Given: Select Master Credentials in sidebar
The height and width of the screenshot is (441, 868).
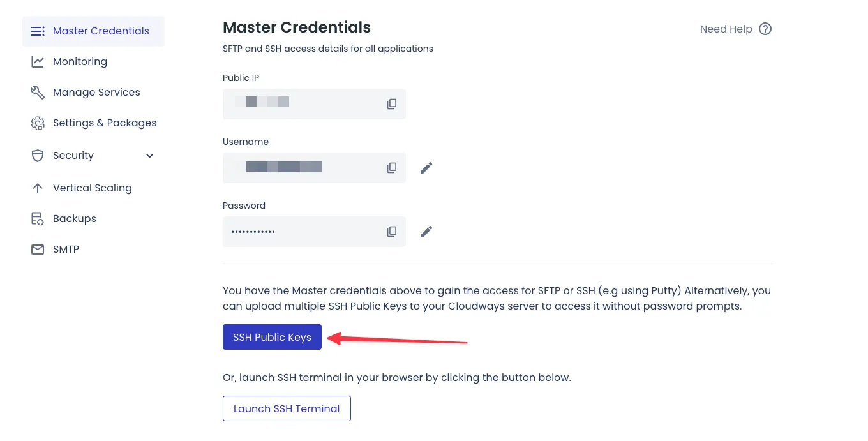Looking at the screenshot, I should click(101, 31).
